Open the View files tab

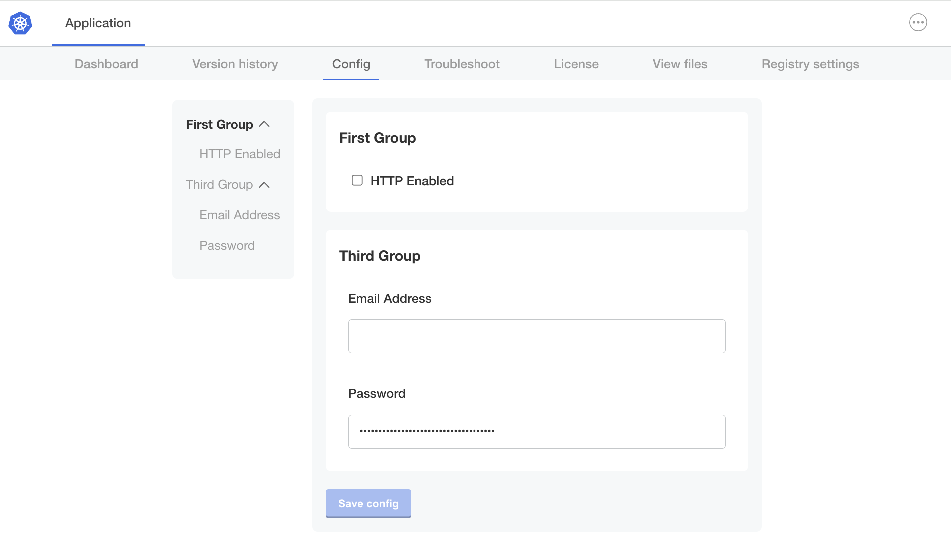click(x=680, y=64)
